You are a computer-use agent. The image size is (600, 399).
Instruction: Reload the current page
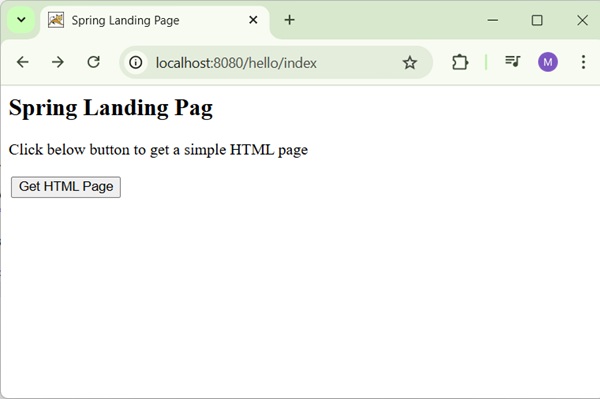pyautogui.click(x=94, y=62)
